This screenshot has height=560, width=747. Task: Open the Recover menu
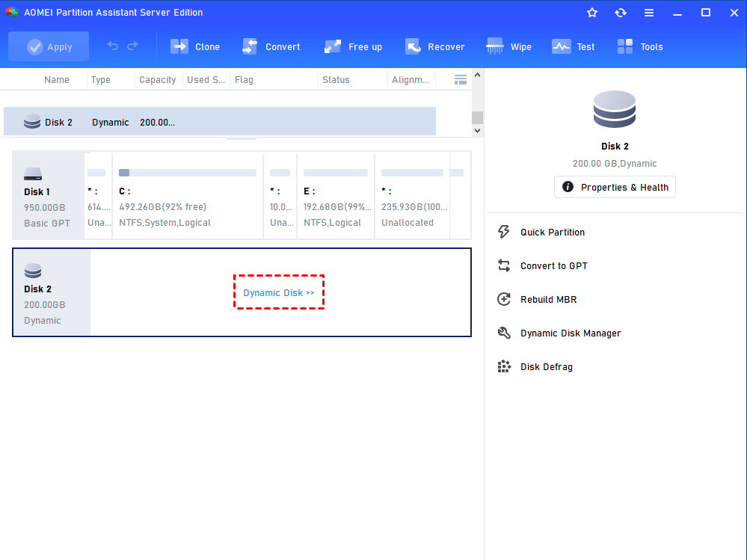click(435, 46)
